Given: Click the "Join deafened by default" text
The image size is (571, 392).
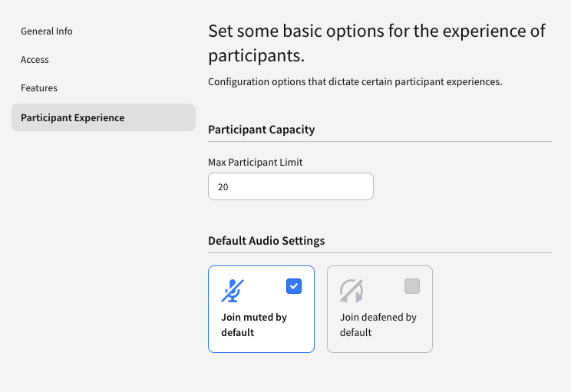Looking at the screenshot, I should pyautogui.click(x=378, y=324).
